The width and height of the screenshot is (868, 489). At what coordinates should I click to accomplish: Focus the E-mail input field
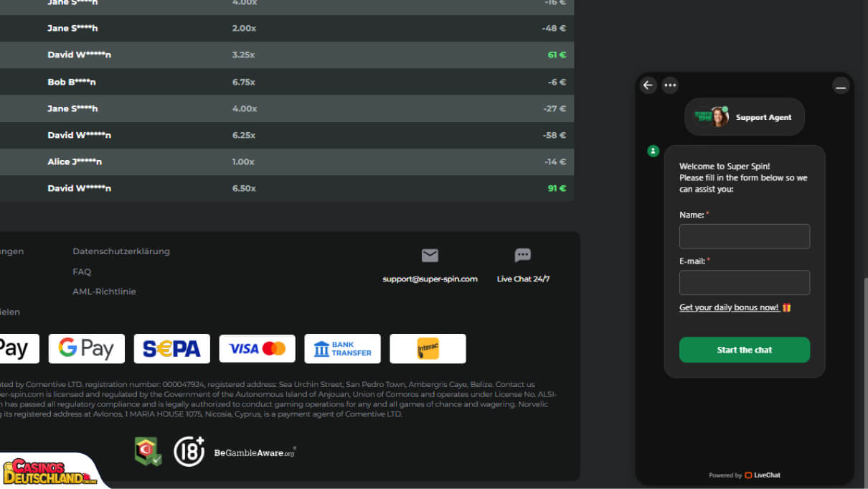745,283
